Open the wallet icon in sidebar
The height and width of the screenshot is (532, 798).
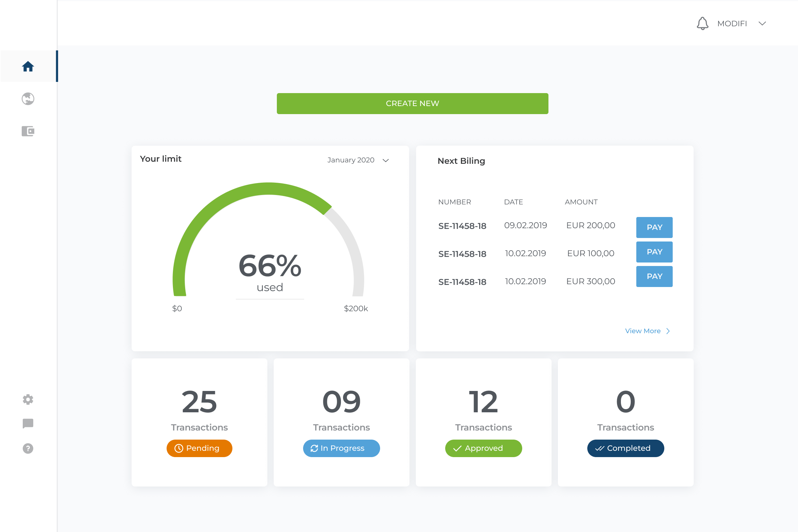point(28,131)
